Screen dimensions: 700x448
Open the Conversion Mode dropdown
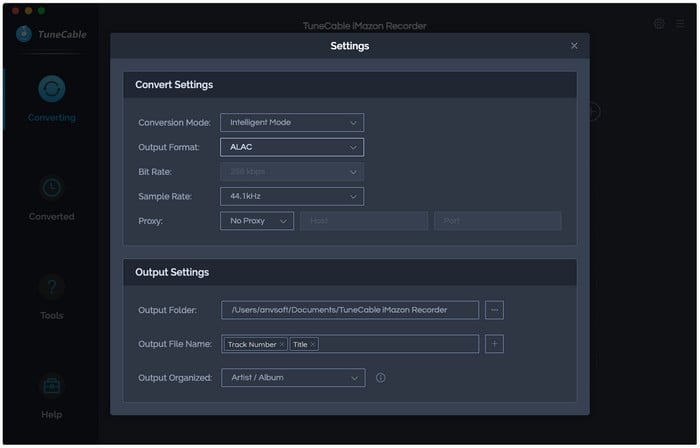[x=292, y=123]
